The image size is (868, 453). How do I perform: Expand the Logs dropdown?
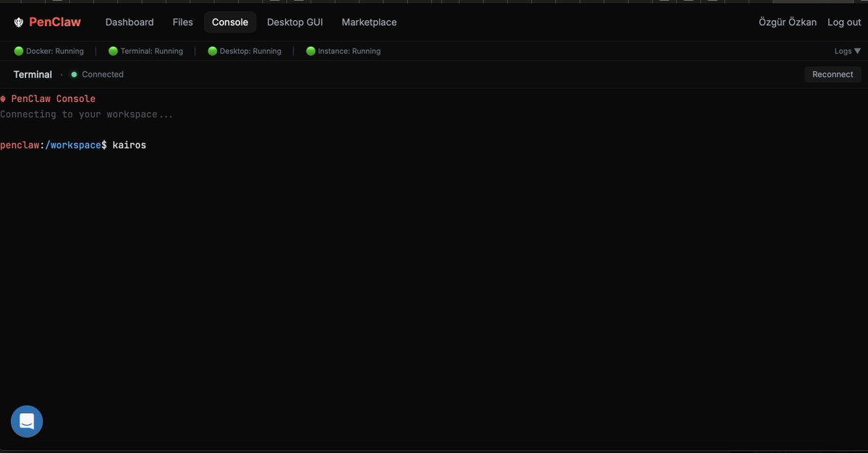pyautogui.click(x=848, y=51)
